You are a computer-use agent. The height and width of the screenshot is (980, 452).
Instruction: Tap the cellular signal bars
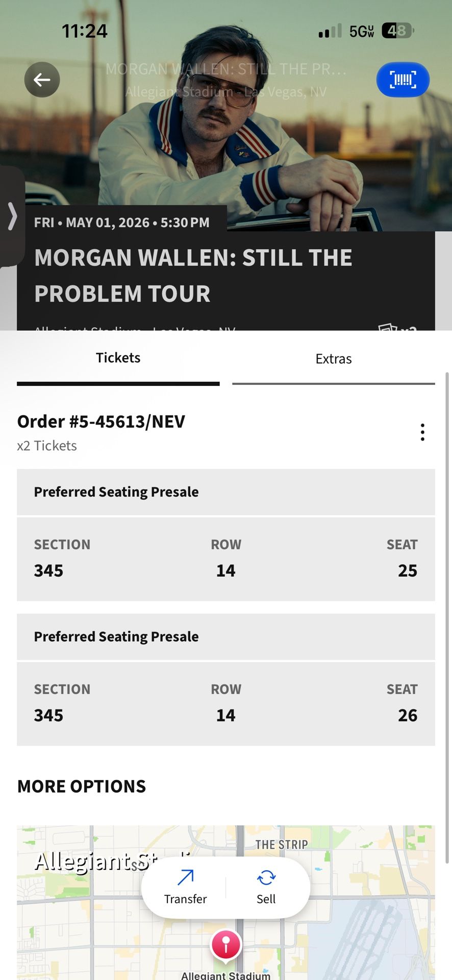(330, 32)
